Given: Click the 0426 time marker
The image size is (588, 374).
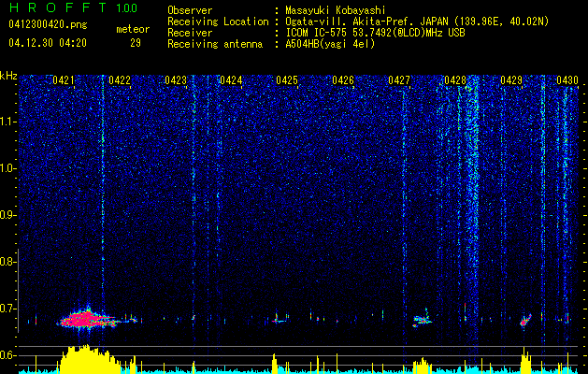Looking at the screenshot, I should coord(343,79).
